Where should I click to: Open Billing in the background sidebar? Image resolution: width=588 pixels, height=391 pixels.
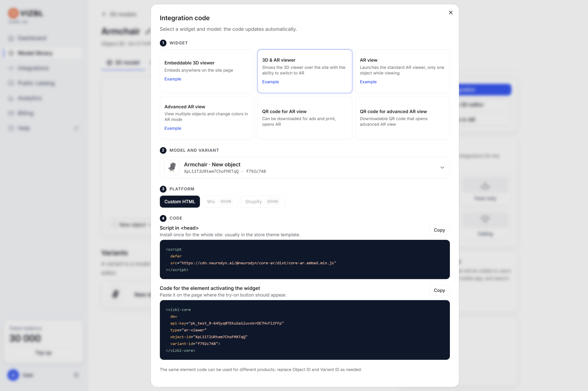(x=25, y=113)
